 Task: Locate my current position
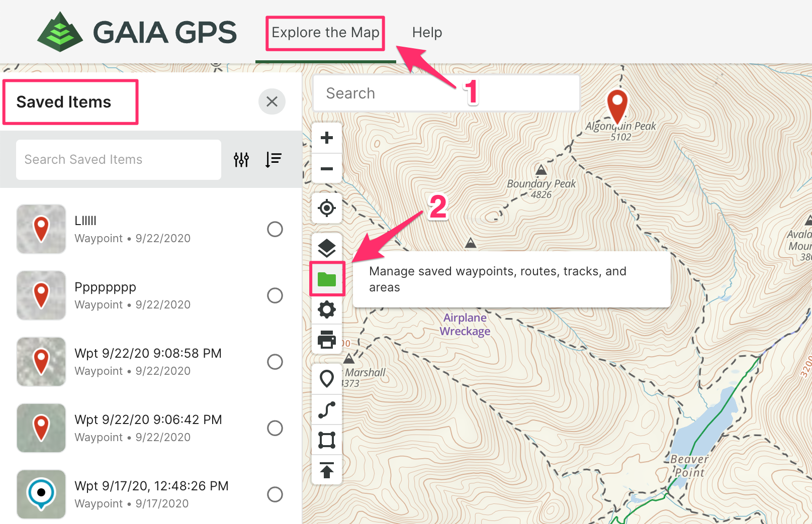[327, 207]
